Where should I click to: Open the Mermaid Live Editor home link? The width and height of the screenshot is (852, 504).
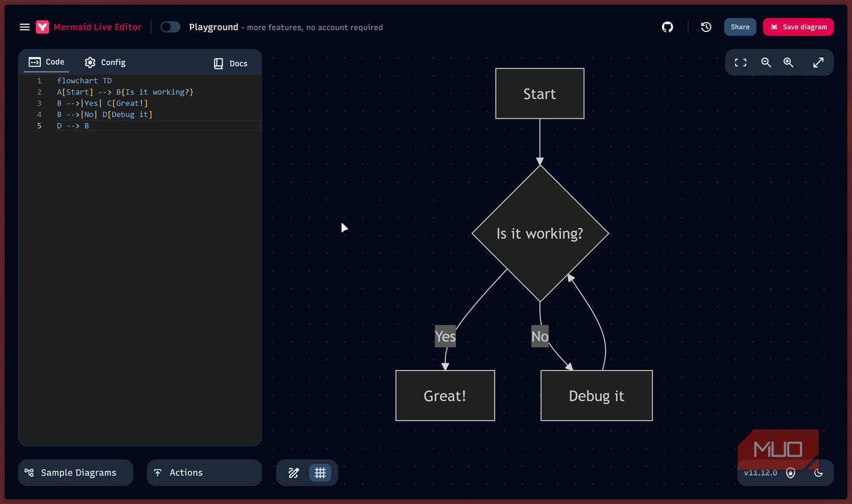coord(97,27)
